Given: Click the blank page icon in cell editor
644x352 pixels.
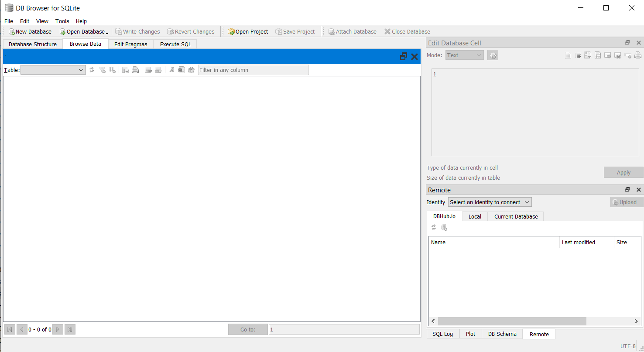Looking at the screenshot, I should [x=568, y=55].
